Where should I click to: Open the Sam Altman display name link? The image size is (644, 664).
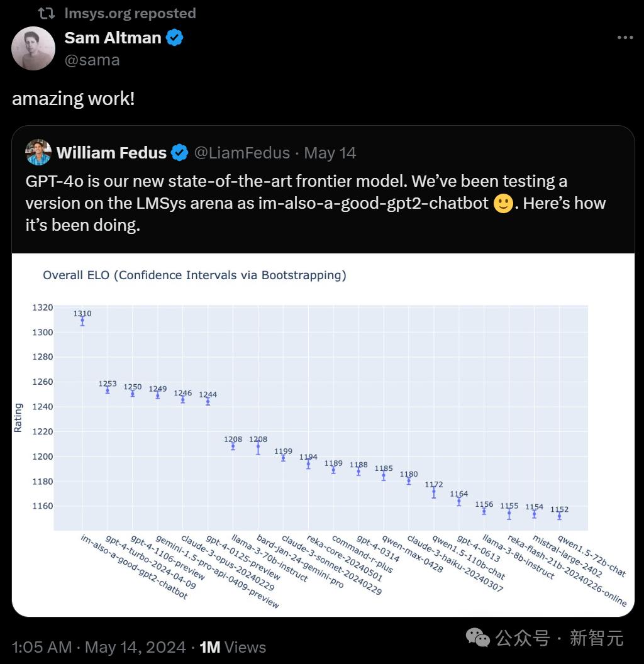(x=113, y=38)
